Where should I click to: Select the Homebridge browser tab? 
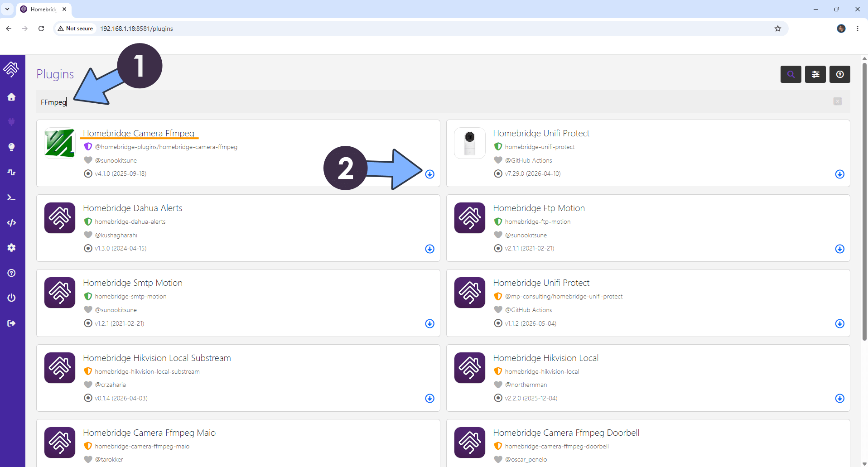click(x=43, y=9)
